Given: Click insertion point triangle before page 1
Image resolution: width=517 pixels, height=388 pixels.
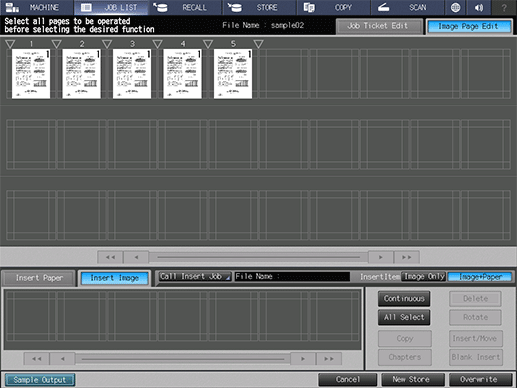Looking at the screenshot, I should [x=10, y=44].
